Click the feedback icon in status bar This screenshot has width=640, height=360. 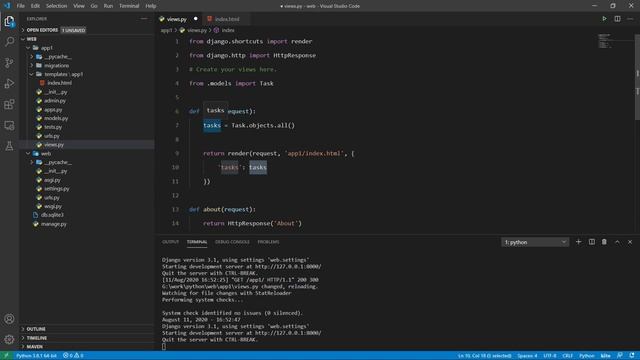(x=620, y=356)
